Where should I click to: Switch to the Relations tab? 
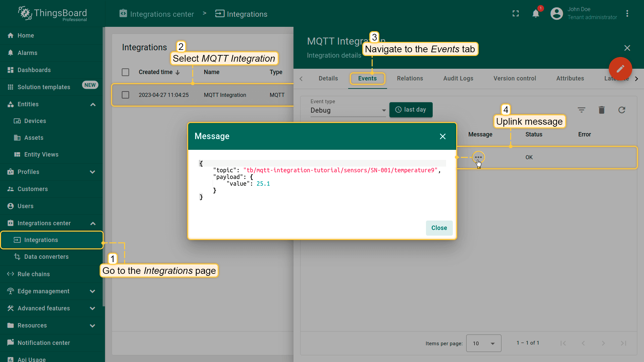click(410, 78)
